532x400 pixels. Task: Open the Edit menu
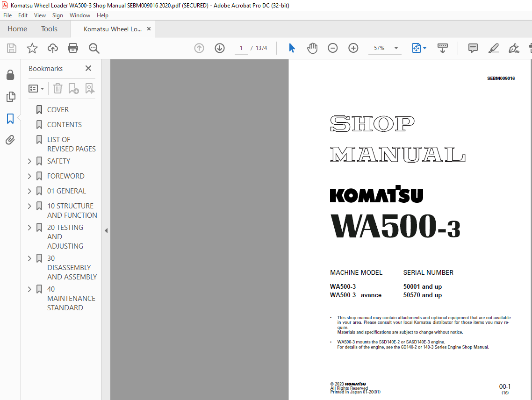(x=23, y=15)
